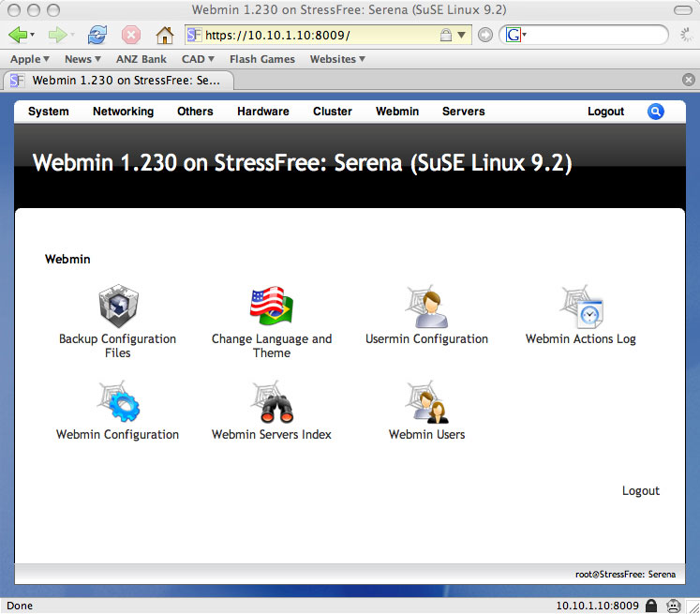Viewport: 700px width, 614px height.
Task: Open Backup Configuration Files module icon
Action: (118, 306)
